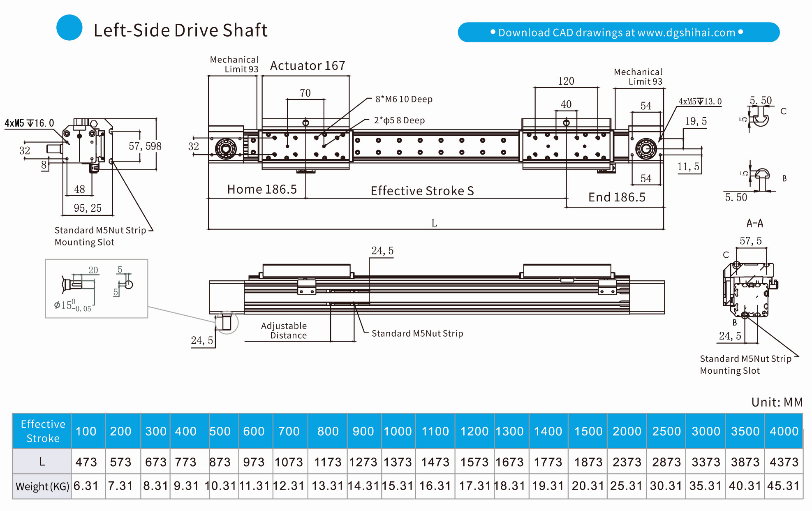The image size is (812, 511).
Task: Click the 8*M6 10 Deep annotation
Action: 403,99
